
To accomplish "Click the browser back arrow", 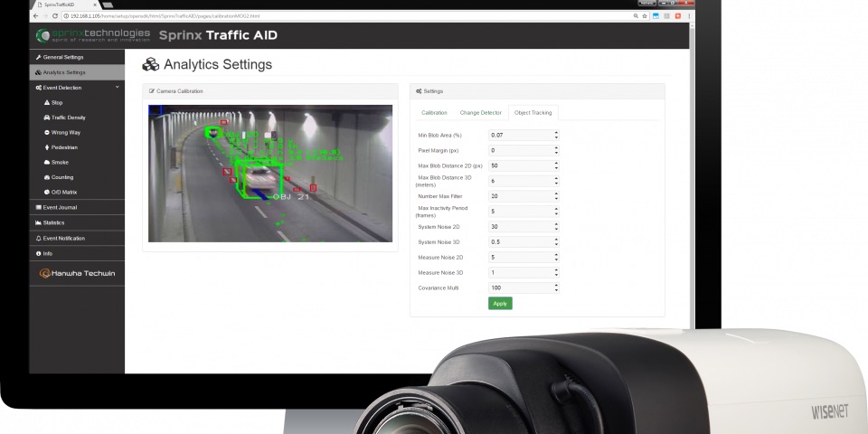I will [x=36, y=16].
